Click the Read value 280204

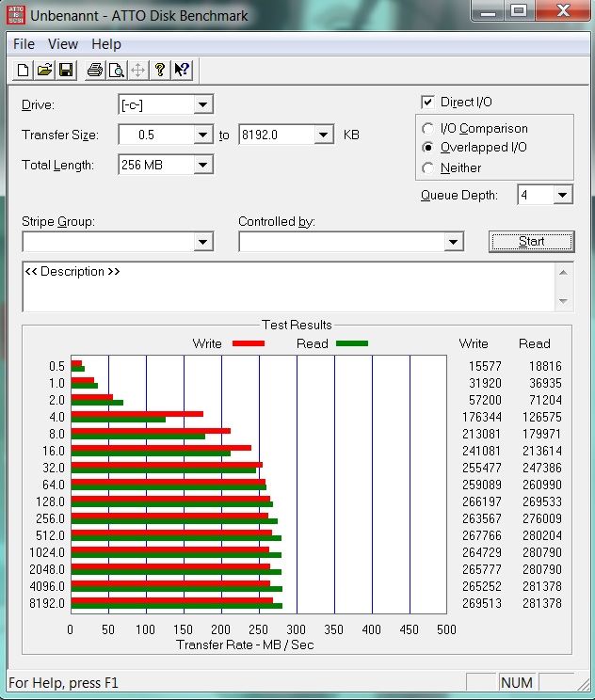tap(542, 535)
